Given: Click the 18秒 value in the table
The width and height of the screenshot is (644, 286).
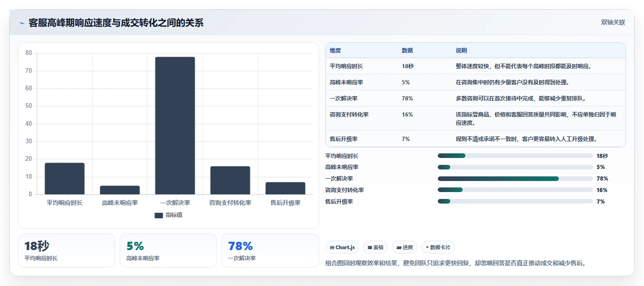Looking at the screenshot, I should [x=407, y=66].
